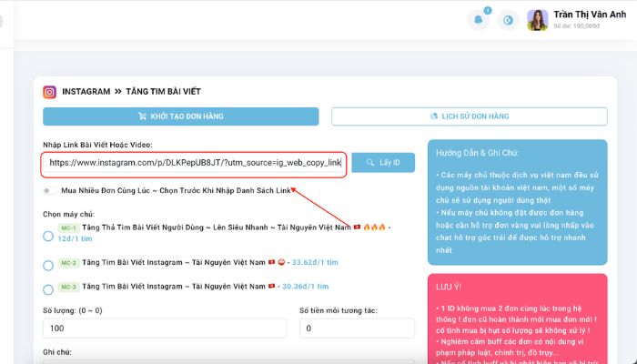Image resolution: width=637 pixels, height=364 pixels.
Task: Click the Khởi Tạo Đơn Hàng tab
Action: click(181, 116)
